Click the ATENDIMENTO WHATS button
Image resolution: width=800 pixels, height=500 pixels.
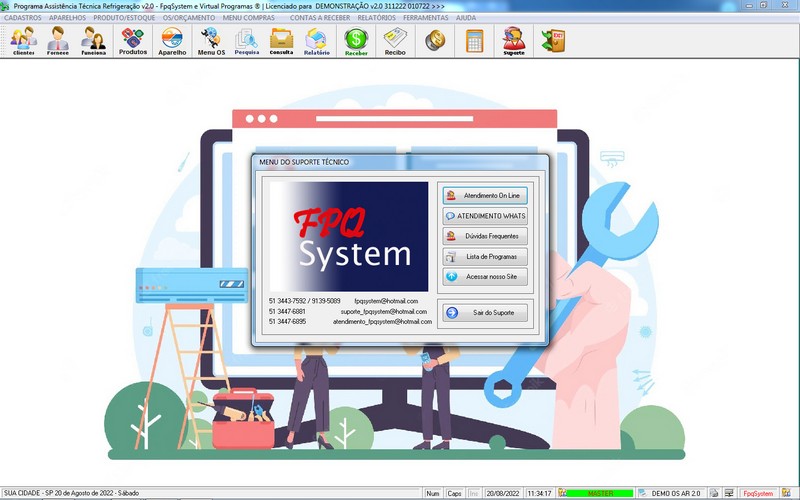coord(485,216)
